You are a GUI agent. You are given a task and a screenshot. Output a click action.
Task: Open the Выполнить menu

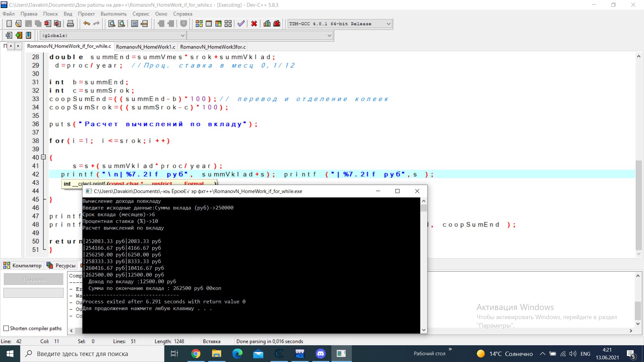coord(113,14)
